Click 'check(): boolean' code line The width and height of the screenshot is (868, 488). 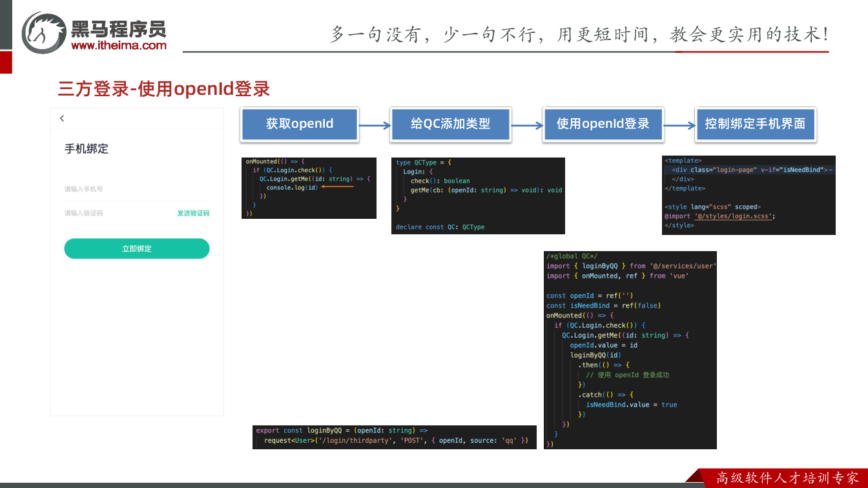coord(440,181)
